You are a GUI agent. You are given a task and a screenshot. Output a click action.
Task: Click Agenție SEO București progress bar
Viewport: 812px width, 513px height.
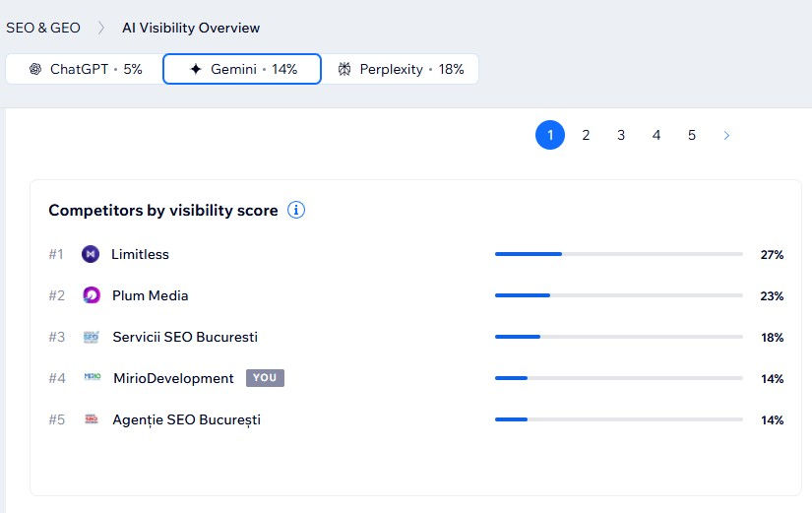(619, 419)
